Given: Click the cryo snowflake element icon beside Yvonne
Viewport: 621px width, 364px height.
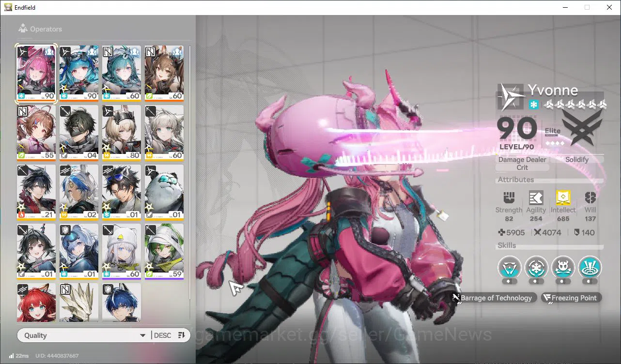Looking at the screenshot, I should click(533, 105).
